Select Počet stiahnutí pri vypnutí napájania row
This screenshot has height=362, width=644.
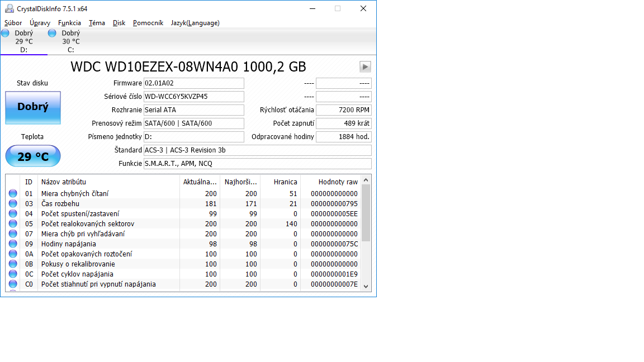(183, 284)
